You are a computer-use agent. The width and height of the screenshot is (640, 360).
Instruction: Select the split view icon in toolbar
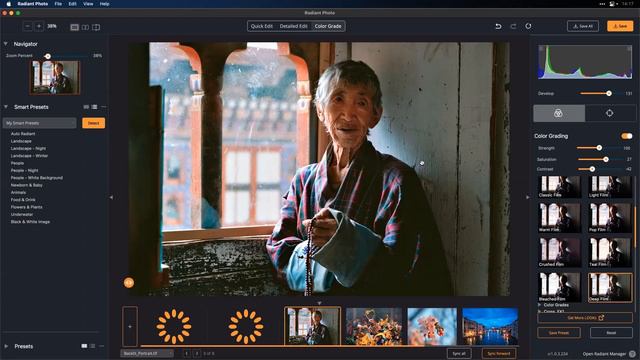coord(96,27)
